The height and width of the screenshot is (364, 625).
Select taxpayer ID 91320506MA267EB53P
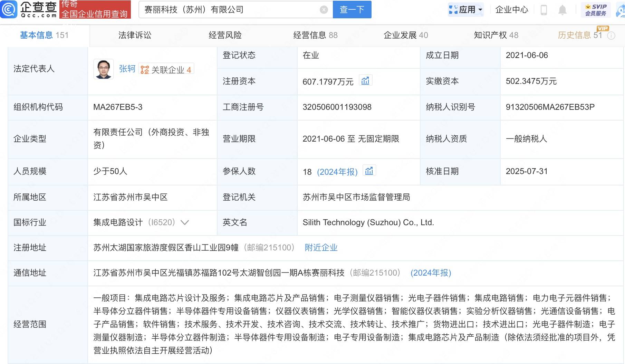(550, 107)
